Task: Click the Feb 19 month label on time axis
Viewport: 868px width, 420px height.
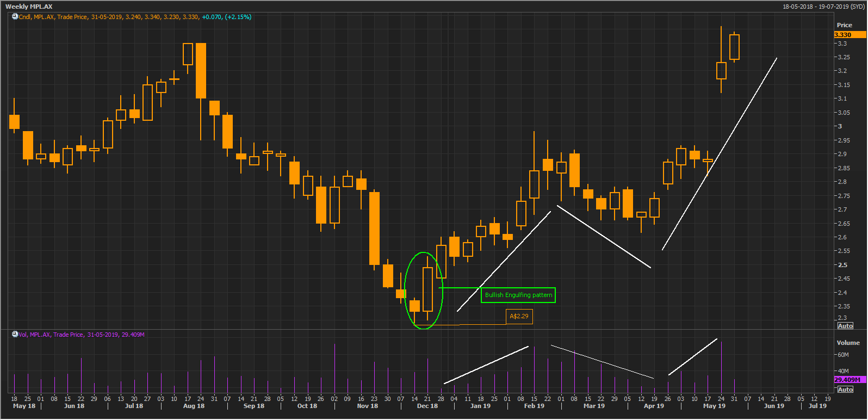Action: pos(534,406)
